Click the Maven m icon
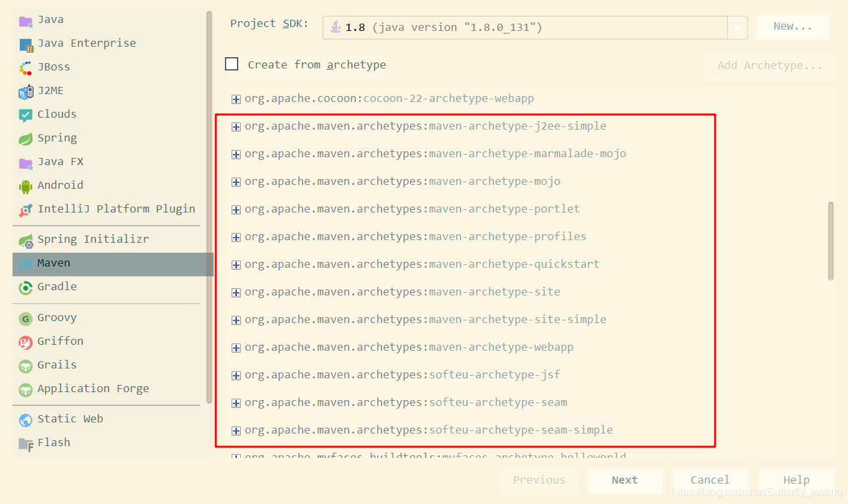848x504 pixels. pyautogui.click(x=26, y=265)
